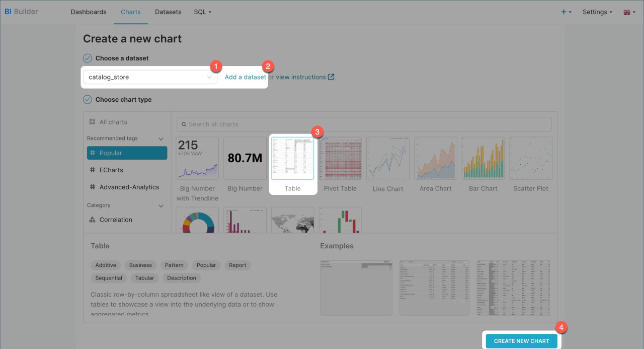Focus the Search all charts field

pos(364,124)
